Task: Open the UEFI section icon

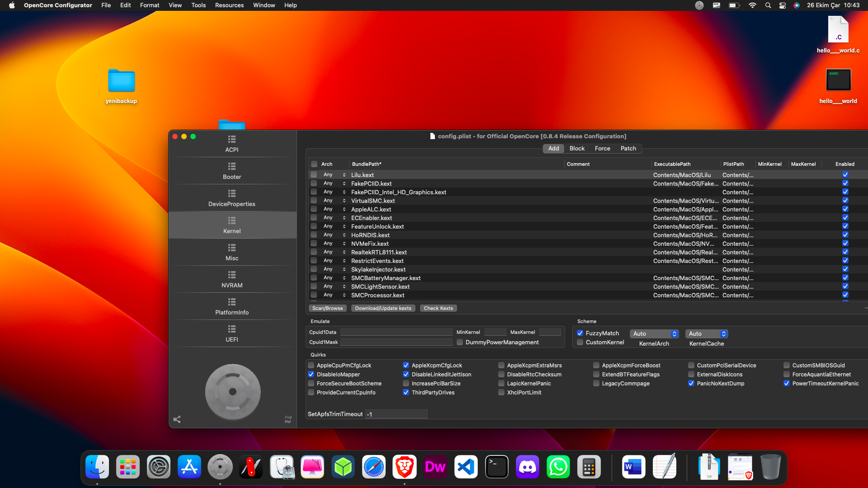Action: (232, 333)
